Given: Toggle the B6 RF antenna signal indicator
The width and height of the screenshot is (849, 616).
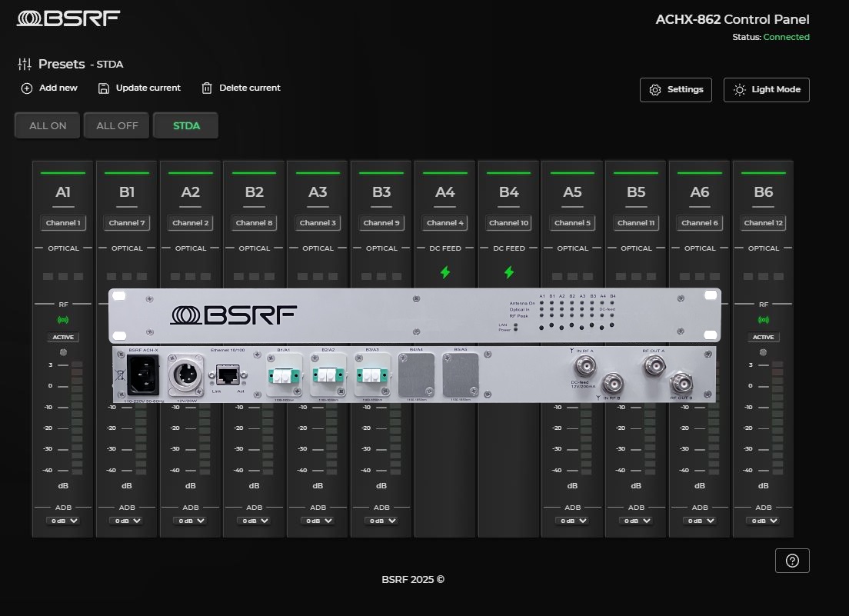Looking at the screenshot, I should [764, 320].
